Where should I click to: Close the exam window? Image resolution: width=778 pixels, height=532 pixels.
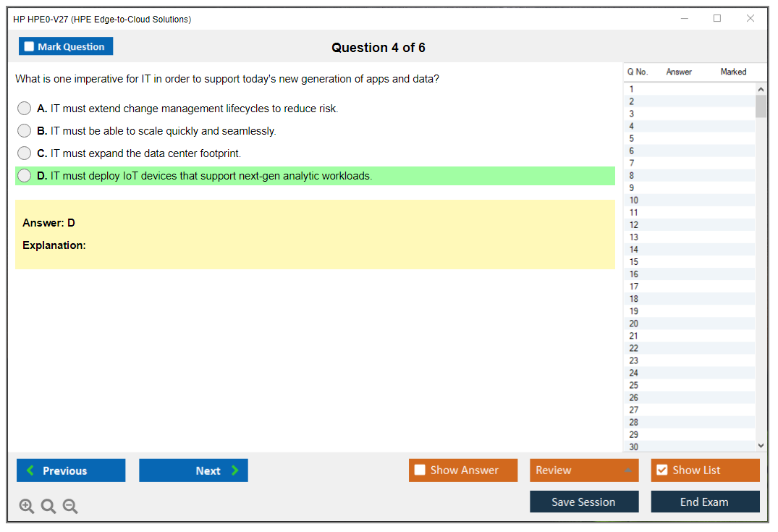pyautogui.click(x=750, y=19)
